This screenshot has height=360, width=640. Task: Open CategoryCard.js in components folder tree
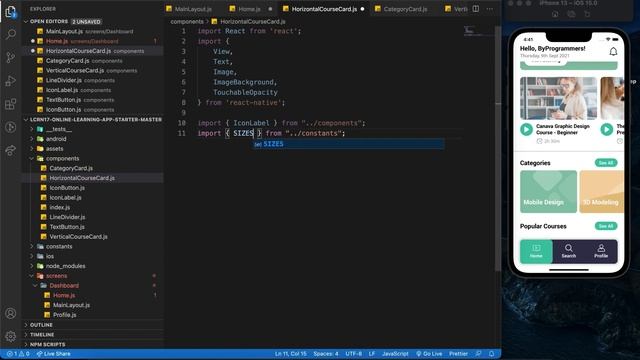click(71, 168)
